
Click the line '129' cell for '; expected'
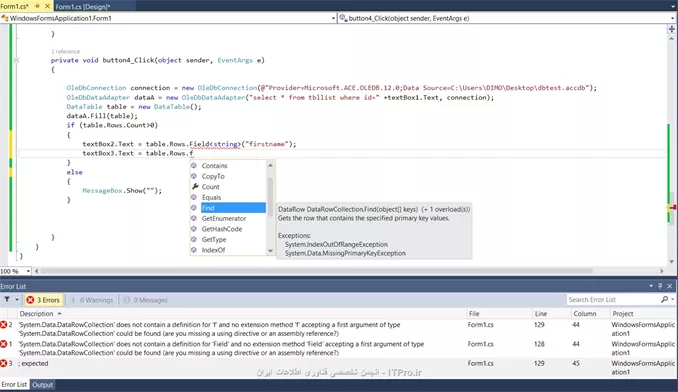[539, 363]
